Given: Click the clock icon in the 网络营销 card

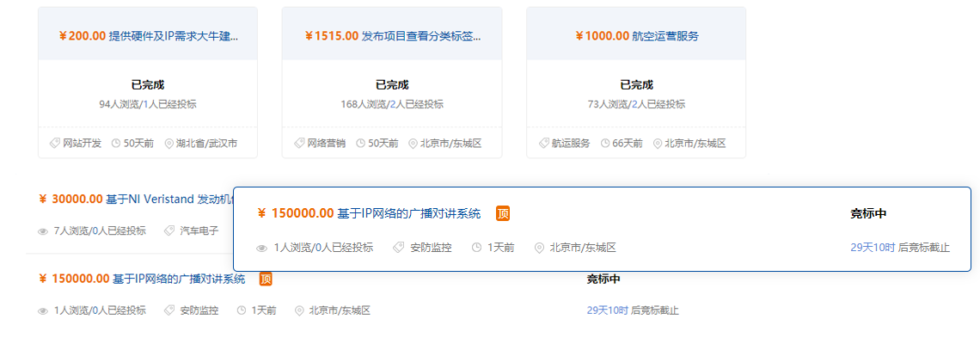Looking at the screenshot, I should pyautogui.click(x=361, y=143).
